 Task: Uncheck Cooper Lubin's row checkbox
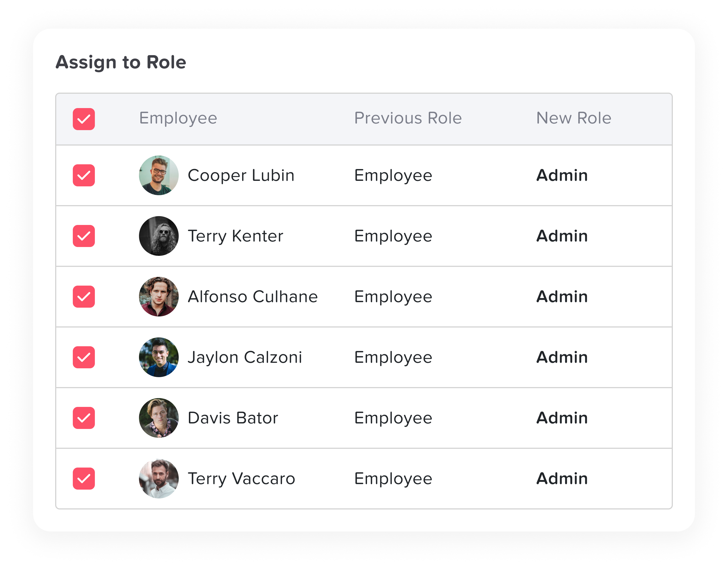tap(84, 175)
